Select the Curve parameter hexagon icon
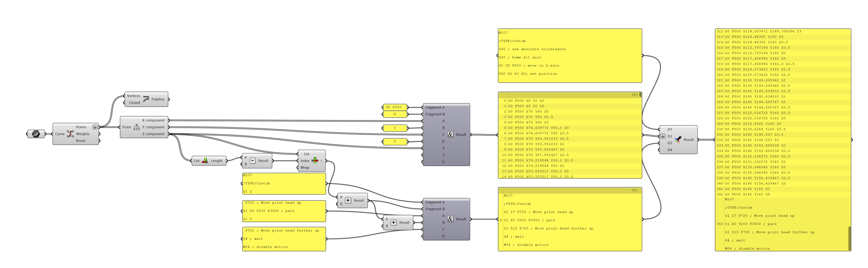Viewport: 868px width, 268px height. (x=36, y=134)
